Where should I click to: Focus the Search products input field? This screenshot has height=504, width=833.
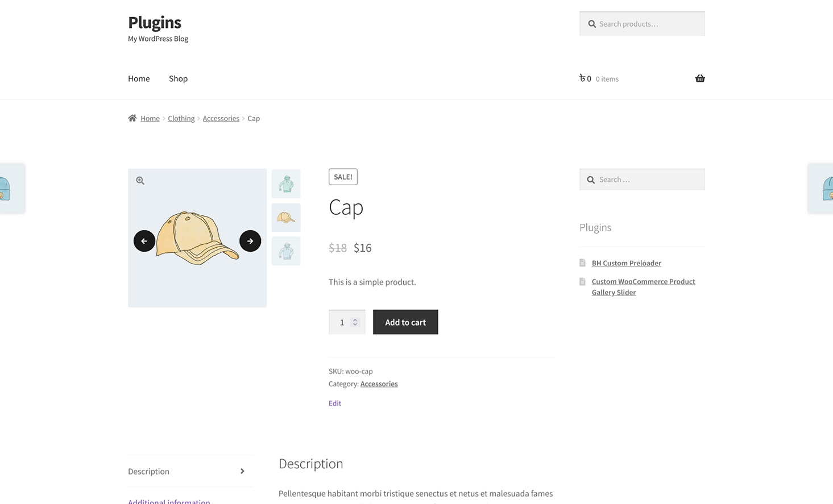click(x=648, y=24)
